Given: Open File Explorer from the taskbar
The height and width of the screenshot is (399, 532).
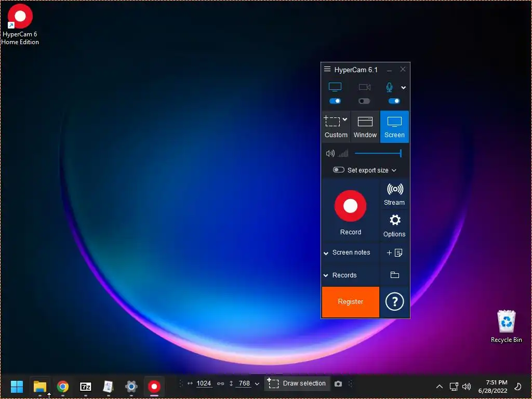Looking at the screenshot, I should 40,387.
